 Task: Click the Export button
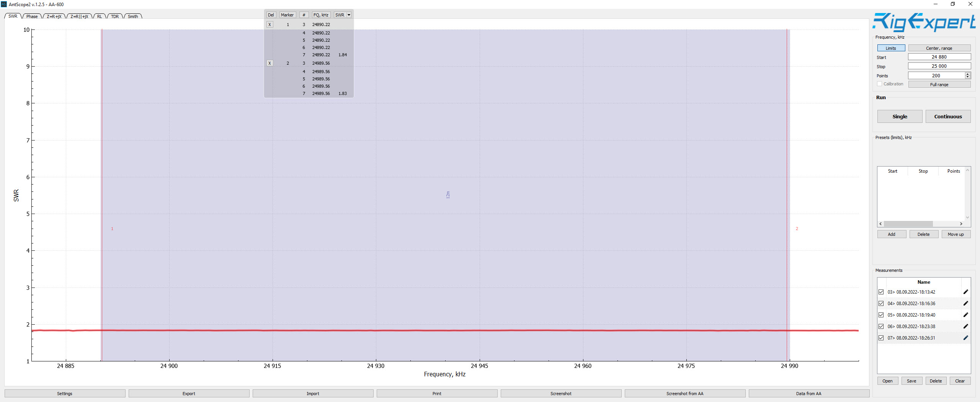189,393
